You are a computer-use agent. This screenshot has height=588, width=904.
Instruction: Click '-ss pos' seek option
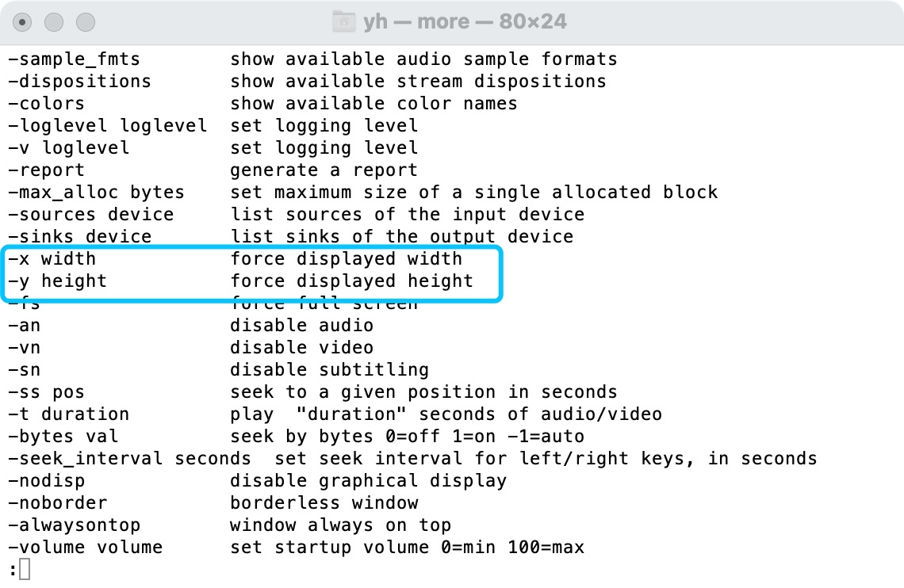point(46,392)
